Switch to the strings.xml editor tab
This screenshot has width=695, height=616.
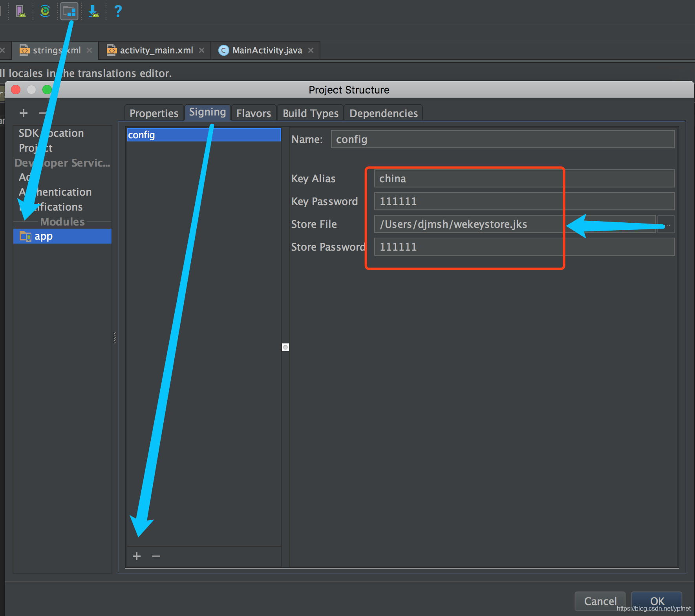(54, 50)
